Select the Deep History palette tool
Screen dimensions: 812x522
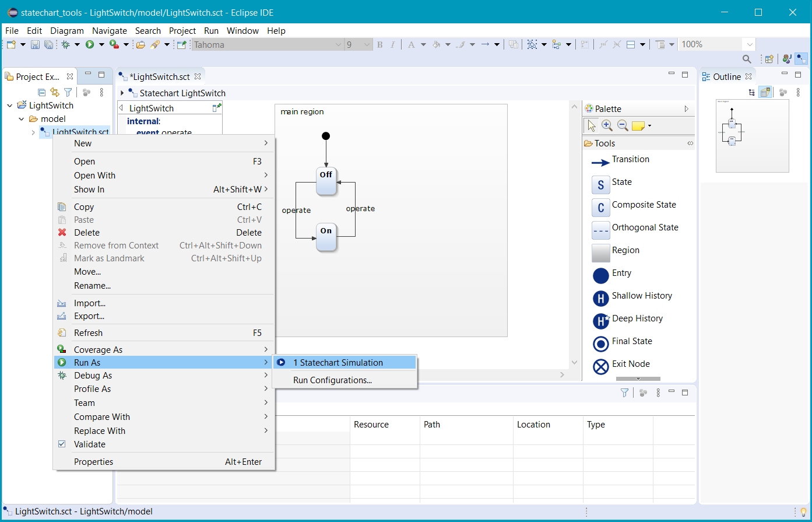(628, 320)
